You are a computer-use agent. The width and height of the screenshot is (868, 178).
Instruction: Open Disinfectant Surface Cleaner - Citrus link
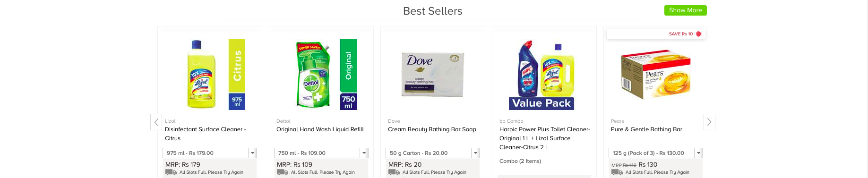pos(206,134)
